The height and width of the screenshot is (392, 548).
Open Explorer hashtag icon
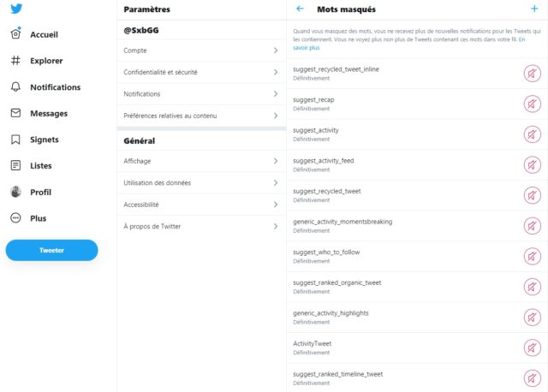click(x=15, y=61)
